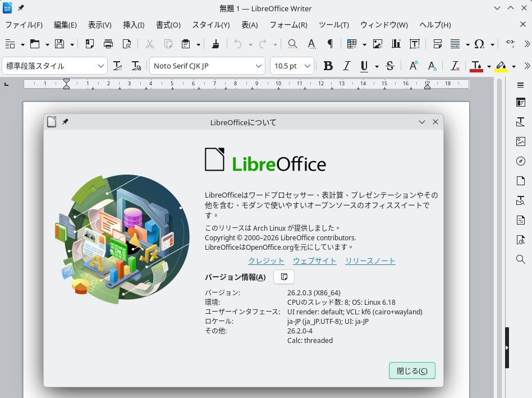
Task: Open Find and Replace magnifier icon
Action: click(x=292, y=44)
